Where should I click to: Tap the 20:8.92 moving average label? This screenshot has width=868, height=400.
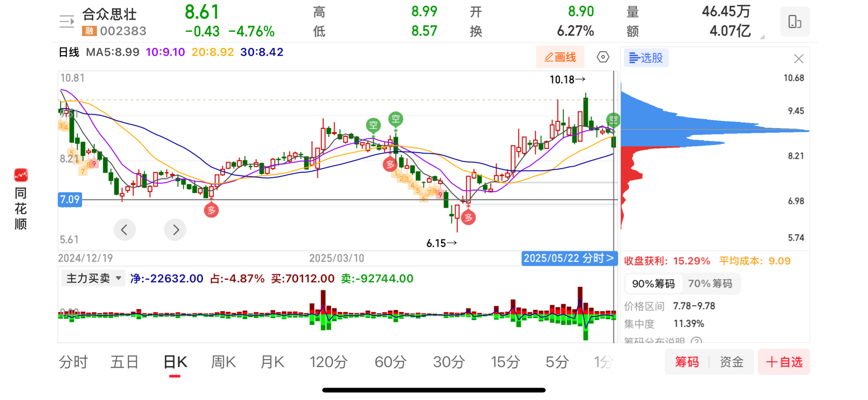click(213, 52)
